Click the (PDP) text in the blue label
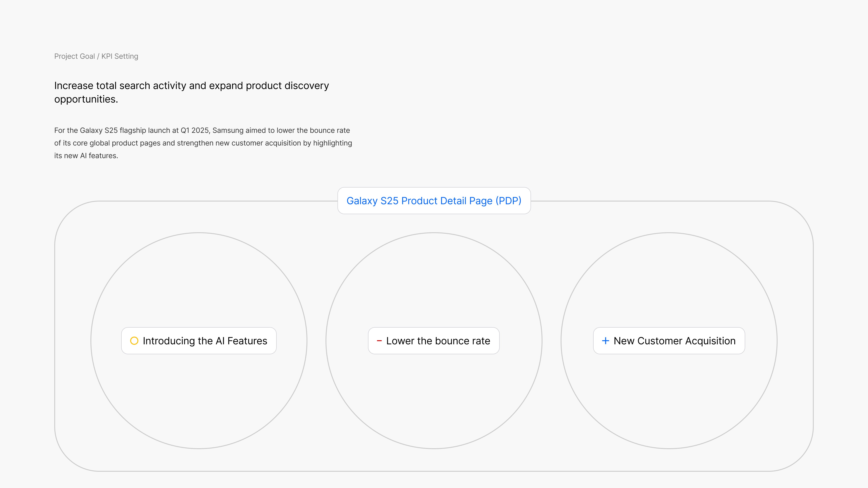This screenshot has height=488, width=868. tap(508, 201)
